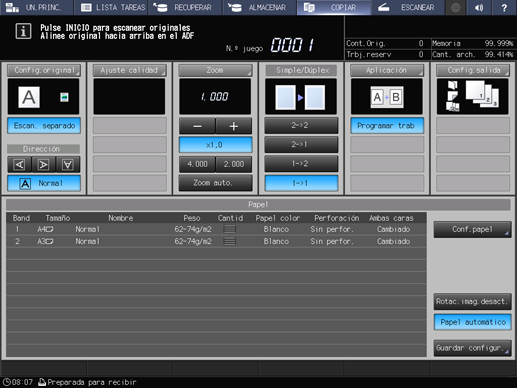Open the RECUPERAR tab
The width and height of the screenshot is (517, 388).
click(185, 7)
